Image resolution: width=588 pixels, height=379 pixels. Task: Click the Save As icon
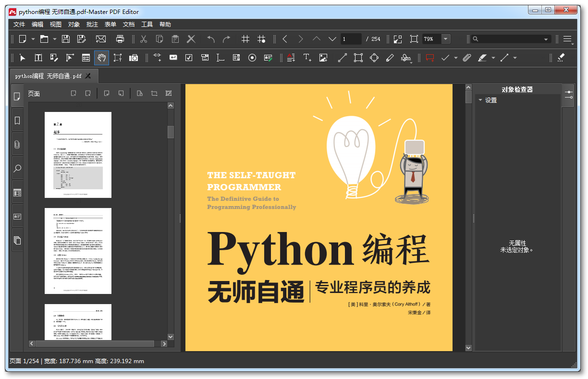click(82, 39)
